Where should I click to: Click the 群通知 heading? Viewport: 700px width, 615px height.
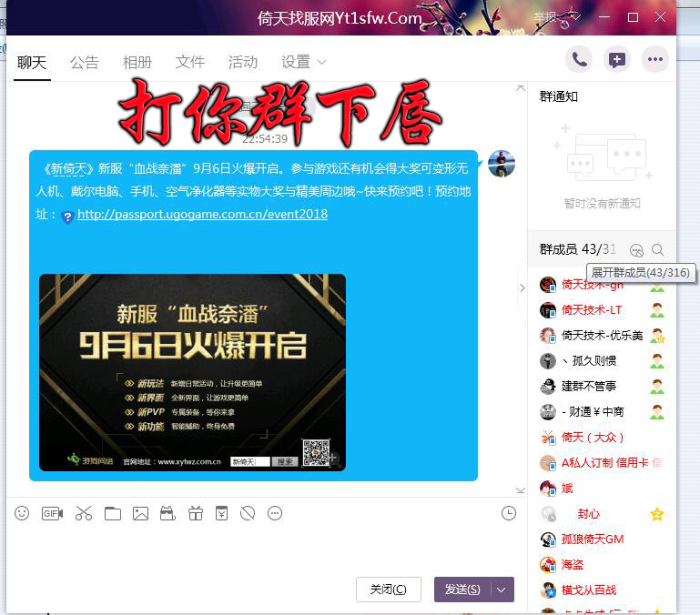(x=559, y=96)
